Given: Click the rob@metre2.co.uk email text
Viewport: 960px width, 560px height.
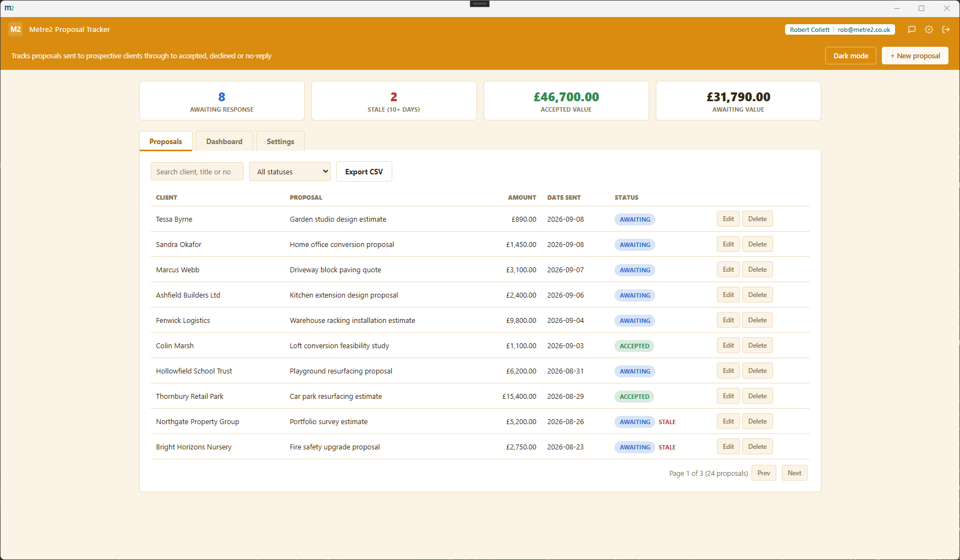Looking at the screenshot, I should point(864,30).
